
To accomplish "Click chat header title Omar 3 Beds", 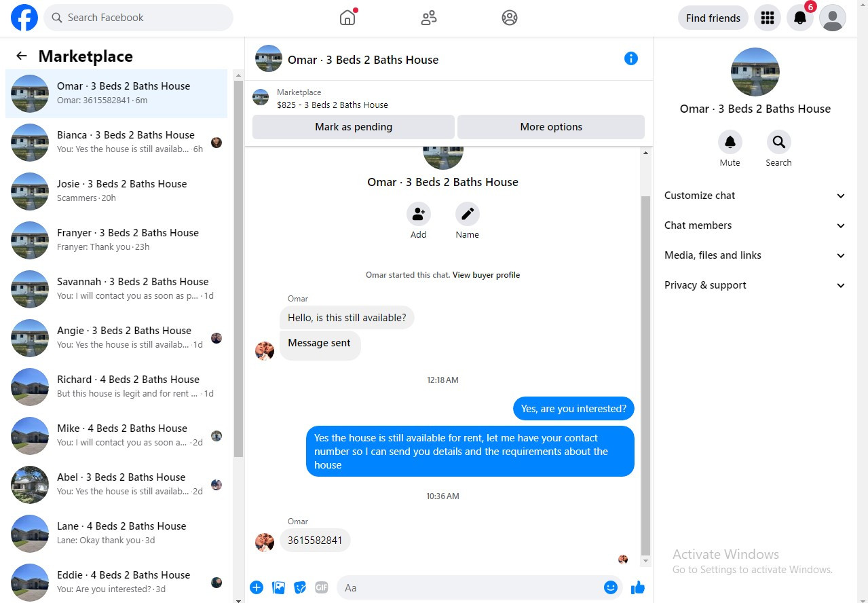I will click(363, 60).
